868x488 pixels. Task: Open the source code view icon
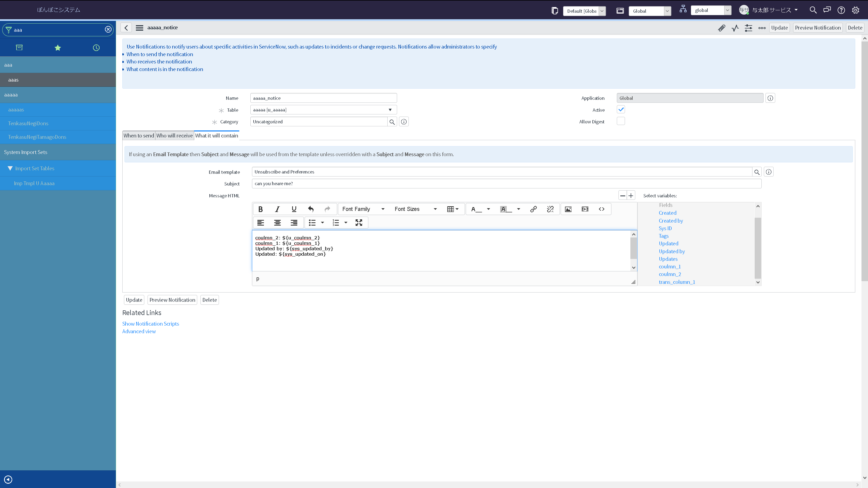click(601, 209)
